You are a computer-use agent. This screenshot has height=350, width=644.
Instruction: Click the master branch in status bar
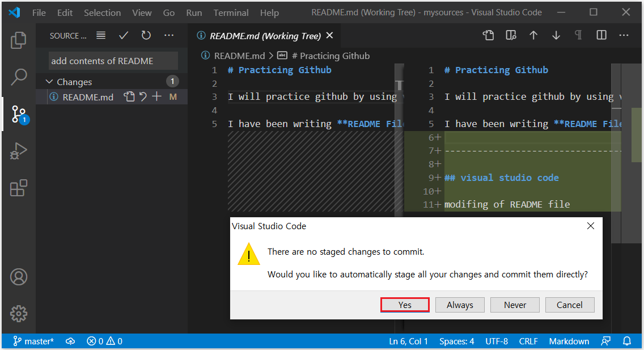33,341
